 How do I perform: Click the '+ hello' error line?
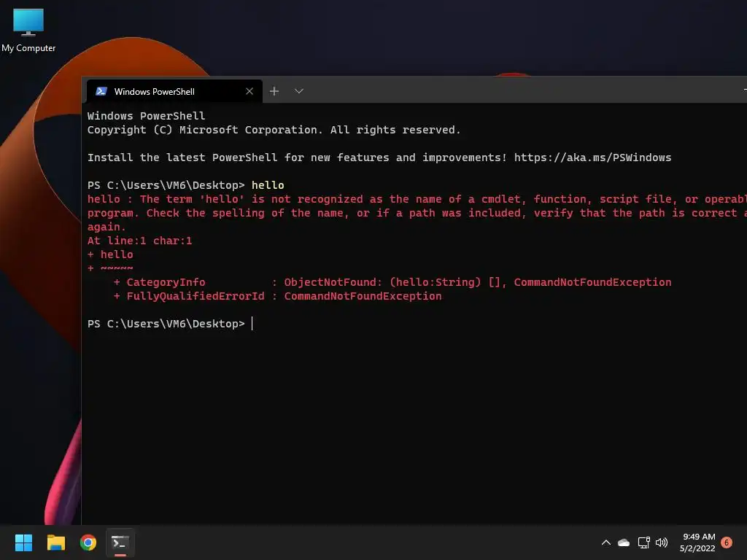[110, 254]
